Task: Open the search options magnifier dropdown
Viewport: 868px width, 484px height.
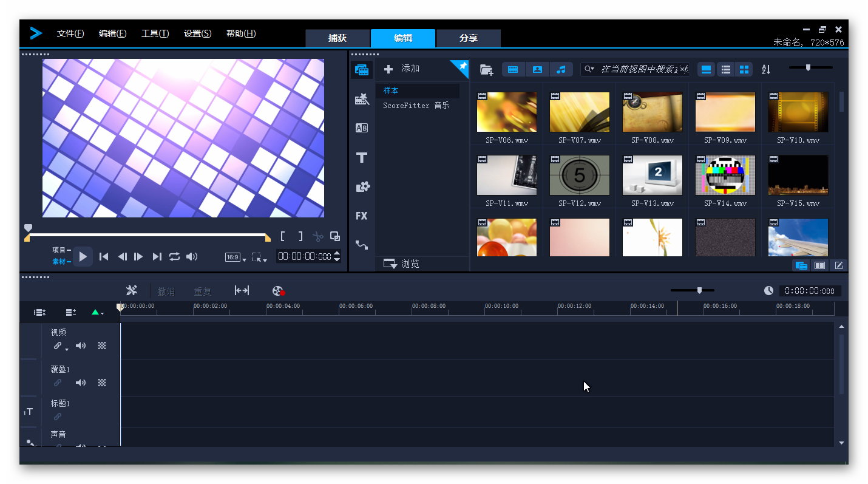Action: tap(589, 69)
